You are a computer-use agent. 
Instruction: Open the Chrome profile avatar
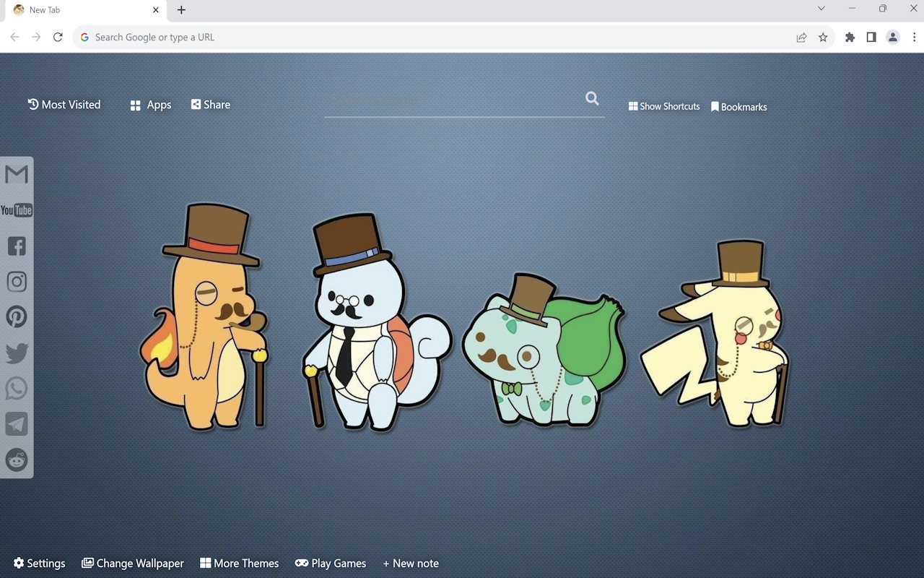click(x=893, y=37)
